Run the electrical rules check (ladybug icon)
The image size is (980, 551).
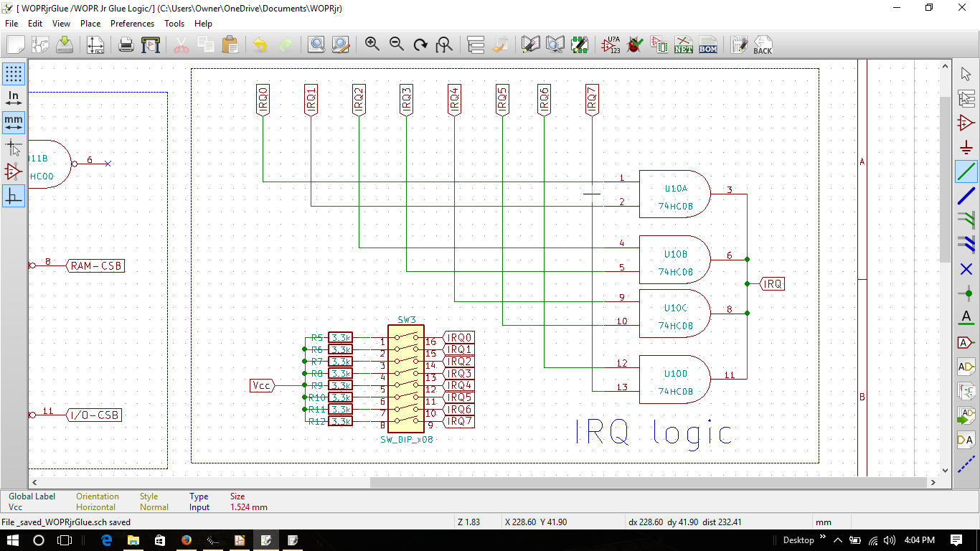634,44
